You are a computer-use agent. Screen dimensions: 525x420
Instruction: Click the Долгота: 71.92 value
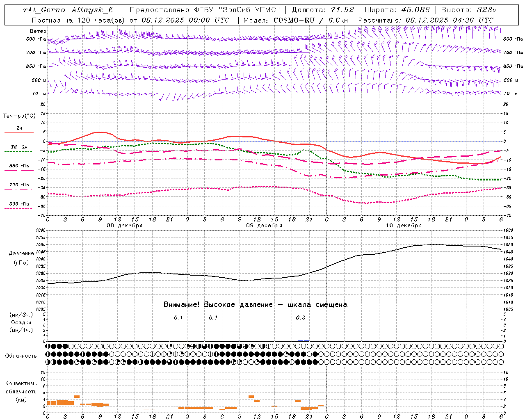[322, 10]
